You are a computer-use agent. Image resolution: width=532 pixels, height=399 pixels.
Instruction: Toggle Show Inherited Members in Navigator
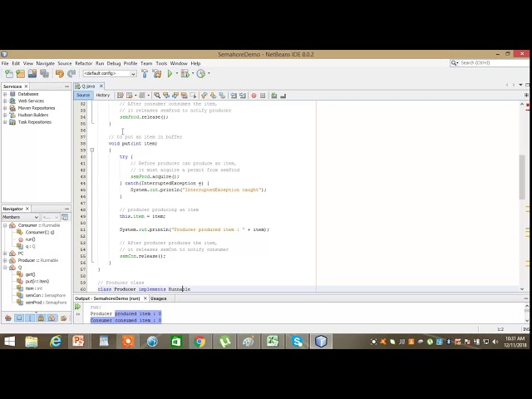pyautogui.click(x=8, y=318)
